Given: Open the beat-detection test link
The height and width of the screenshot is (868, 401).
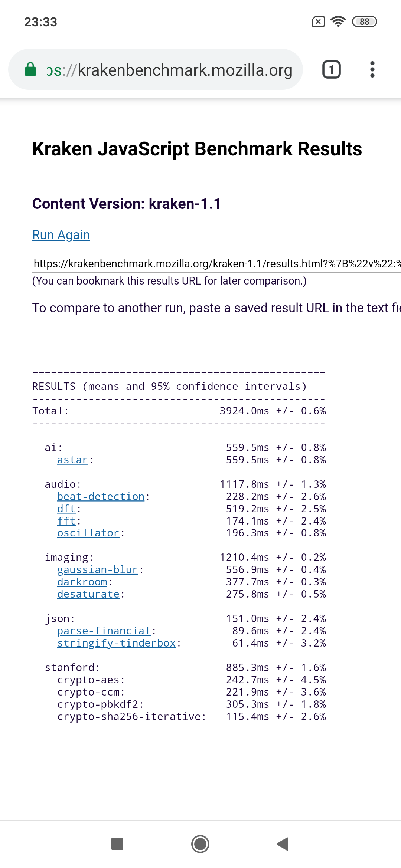Looking at the screenshot, I should click(x=101, y=497).
